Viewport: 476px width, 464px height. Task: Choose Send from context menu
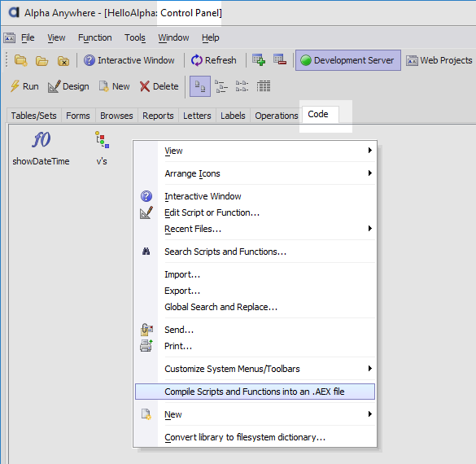click(x=255, y=330)
